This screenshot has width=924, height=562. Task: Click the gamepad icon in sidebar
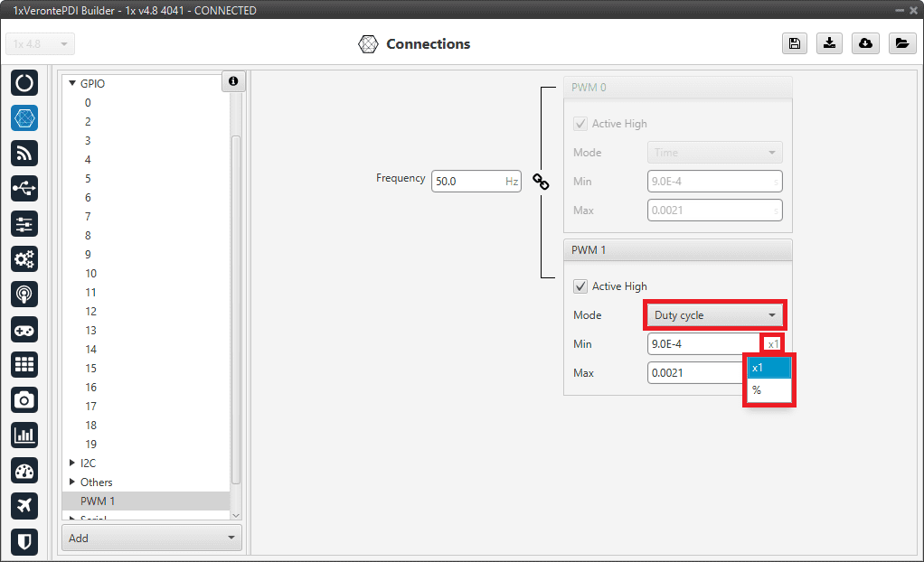(24, 330)
